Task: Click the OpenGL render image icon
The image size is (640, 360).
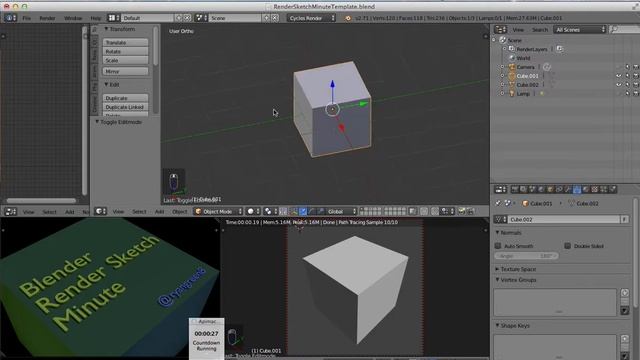Action: click(462, 211)
